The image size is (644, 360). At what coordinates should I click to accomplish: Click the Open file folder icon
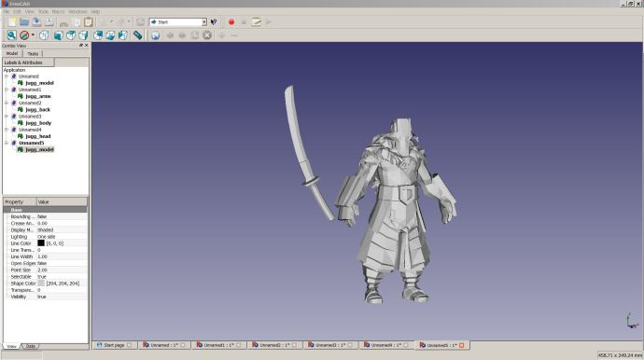[24, 21]
